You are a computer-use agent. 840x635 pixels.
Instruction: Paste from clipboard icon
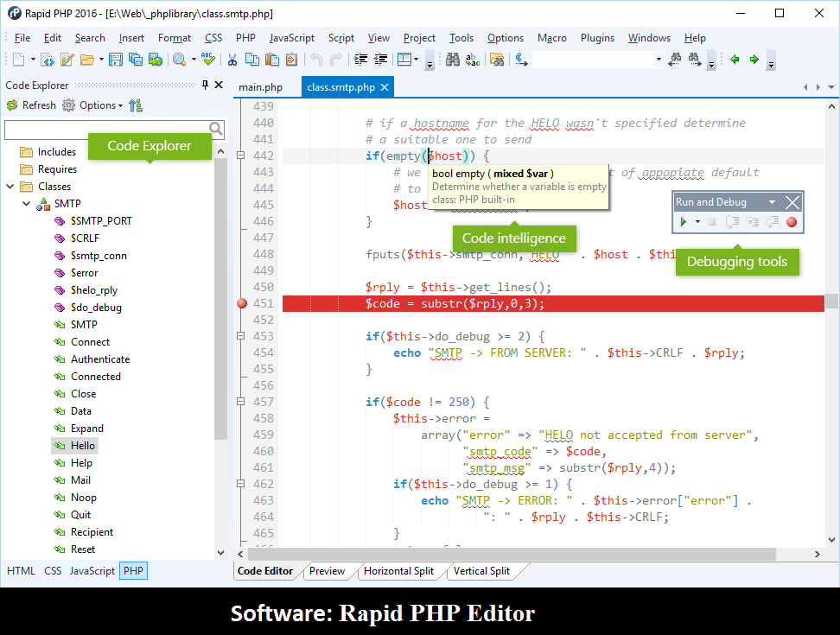pyautogui.click(x=272, y=60)
